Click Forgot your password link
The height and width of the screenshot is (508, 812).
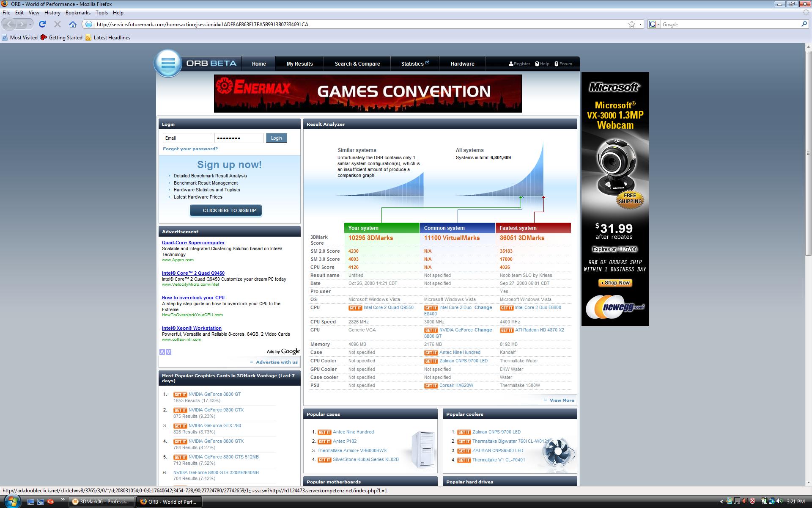point(190,149)
